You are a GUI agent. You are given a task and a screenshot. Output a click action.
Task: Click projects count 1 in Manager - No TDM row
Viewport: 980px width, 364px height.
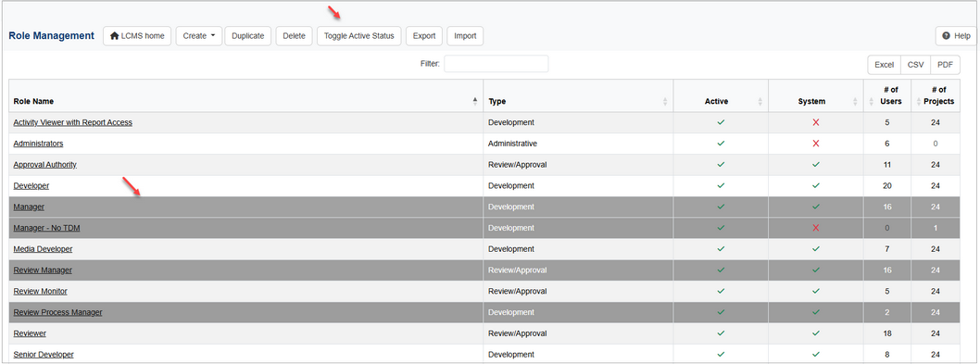pos(936,228)
